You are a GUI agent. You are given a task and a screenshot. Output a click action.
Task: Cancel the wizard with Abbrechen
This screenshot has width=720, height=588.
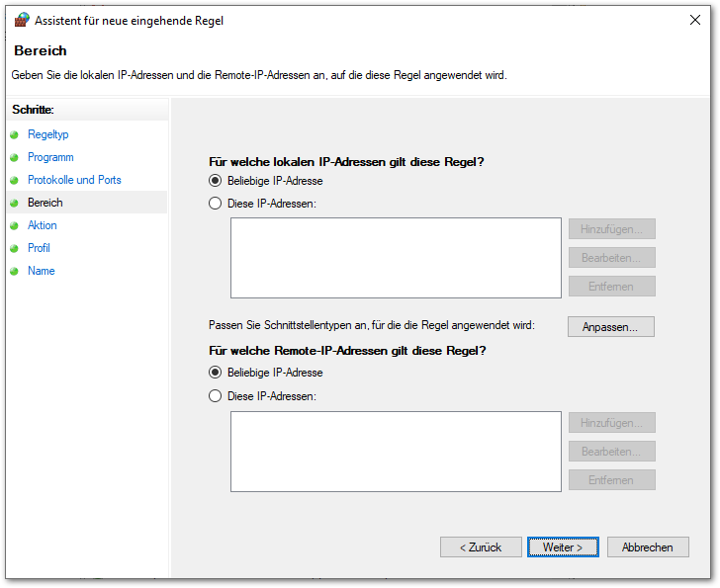(648, 546)
